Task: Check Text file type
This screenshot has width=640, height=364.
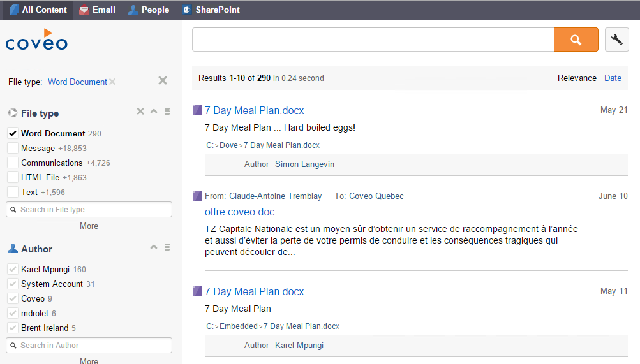Action: (13, 192)
